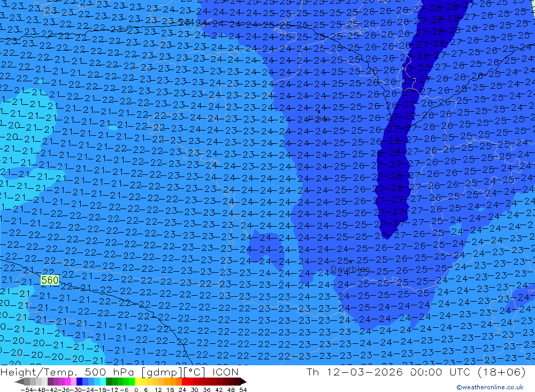Click the -30 legend scale value
The image size is (535, 392).
77,390
